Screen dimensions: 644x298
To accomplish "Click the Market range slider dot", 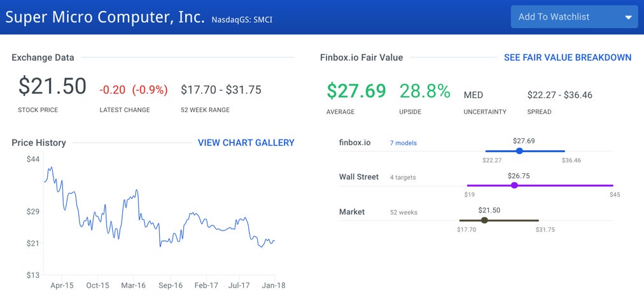I will pyautogui.click(x=484, y=220).
